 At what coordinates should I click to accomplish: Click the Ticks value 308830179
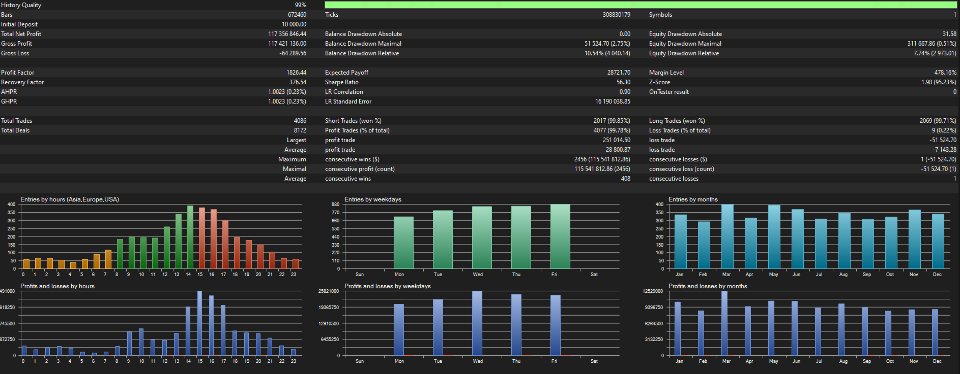(617, 14)
